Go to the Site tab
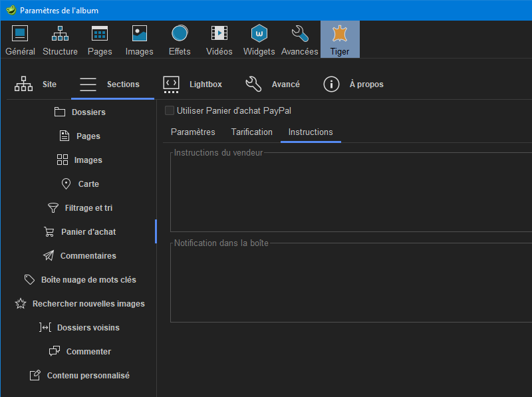 (x=36, y=84)
